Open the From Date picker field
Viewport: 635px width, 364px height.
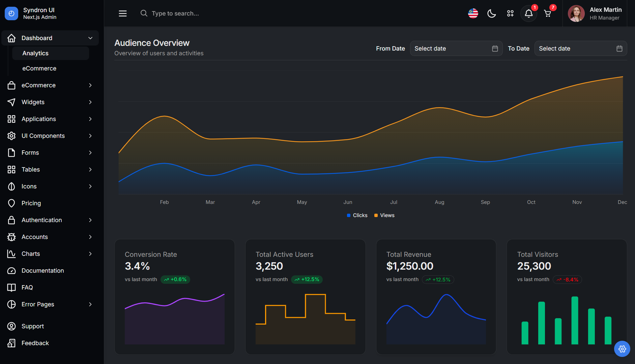click(x=456, y=49)
